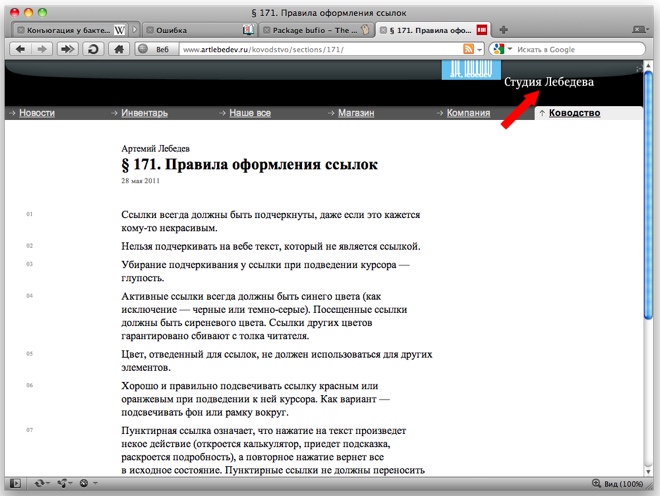Toggle the side panel button in status bar
Image resolution: width=660 pixels, height=496 pixels.
(x=15, y=483)
